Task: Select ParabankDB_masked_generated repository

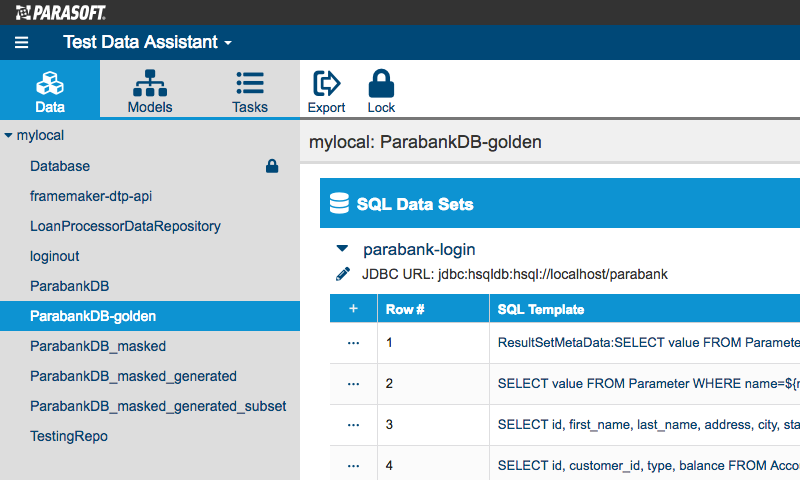Action: coord(133,376)
